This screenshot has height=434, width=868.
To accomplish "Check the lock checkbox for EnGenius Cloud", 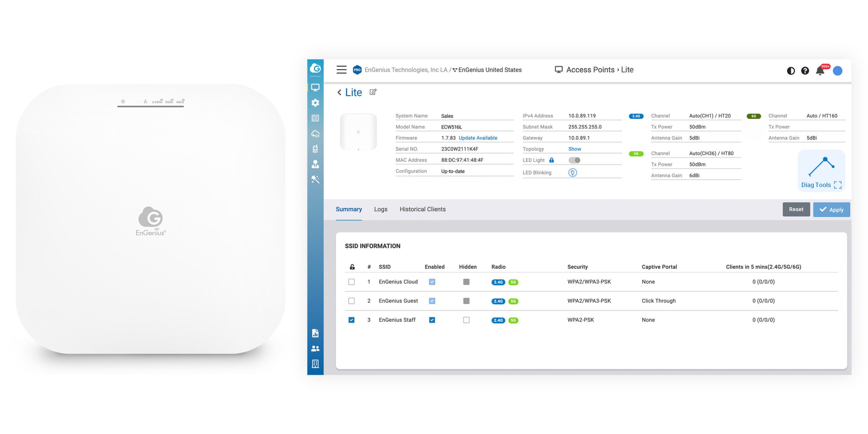I will (x=351, y=282).
